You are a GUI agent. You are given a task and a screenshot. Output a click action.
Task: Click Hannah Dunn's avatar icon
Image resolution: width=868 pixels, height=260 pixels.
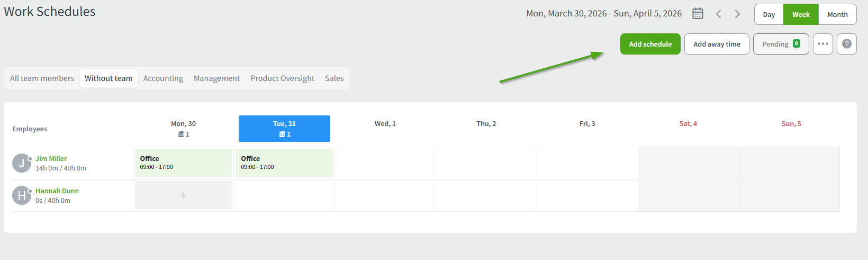tap(21, 195)
